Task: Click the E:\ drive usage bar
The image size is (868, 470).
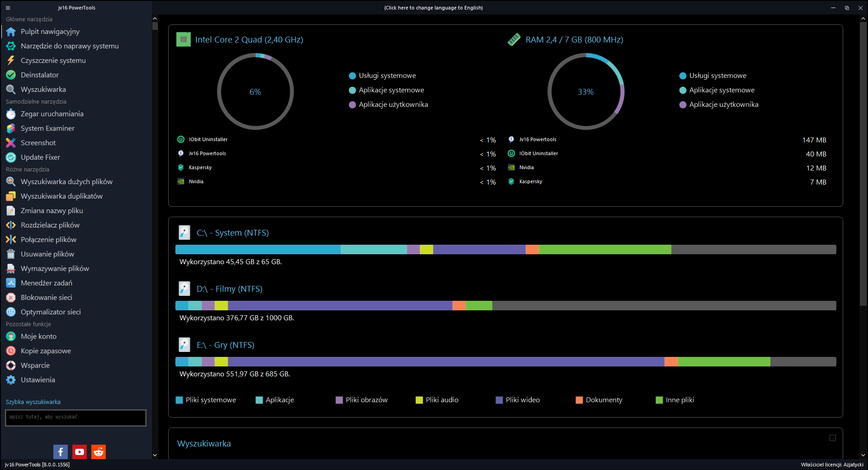Action: click(x=505, y=362)
